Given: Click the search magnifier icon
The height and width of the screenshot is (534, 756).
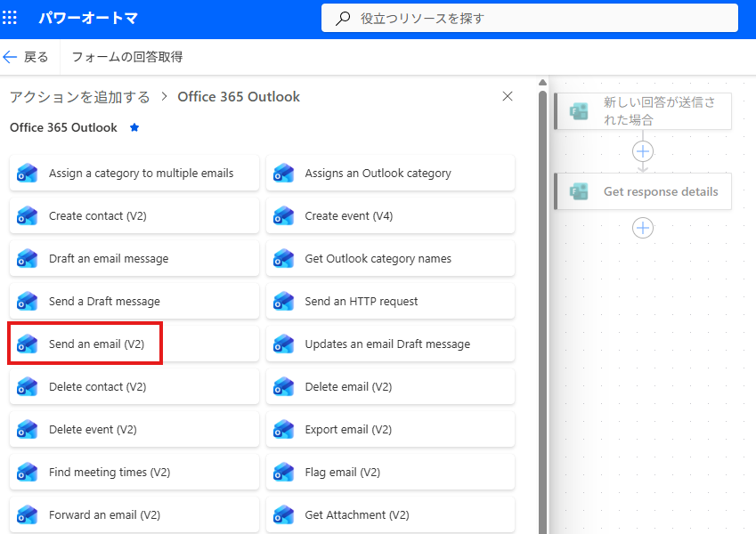Looking at the screenshot, I should [x=343, y=19].
